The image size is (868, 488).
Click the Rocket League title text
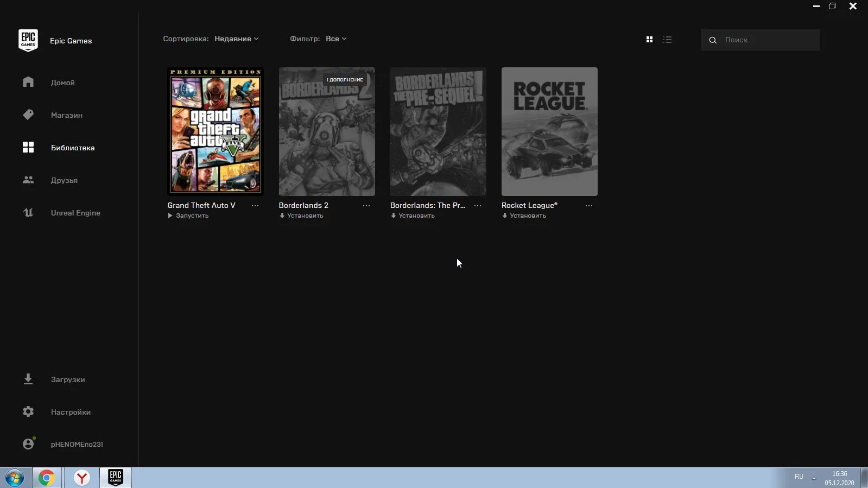(x=529, y=205)
